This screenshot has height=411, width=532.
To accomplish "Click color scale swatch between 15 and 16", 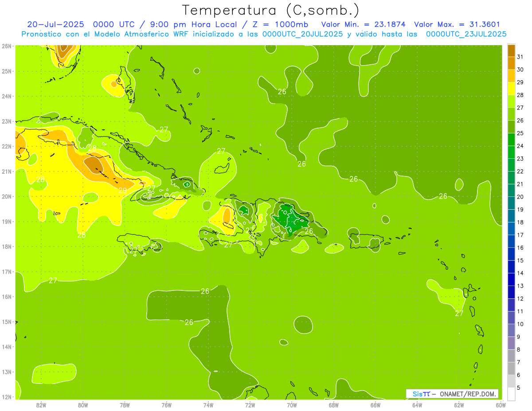I will 511,254.
